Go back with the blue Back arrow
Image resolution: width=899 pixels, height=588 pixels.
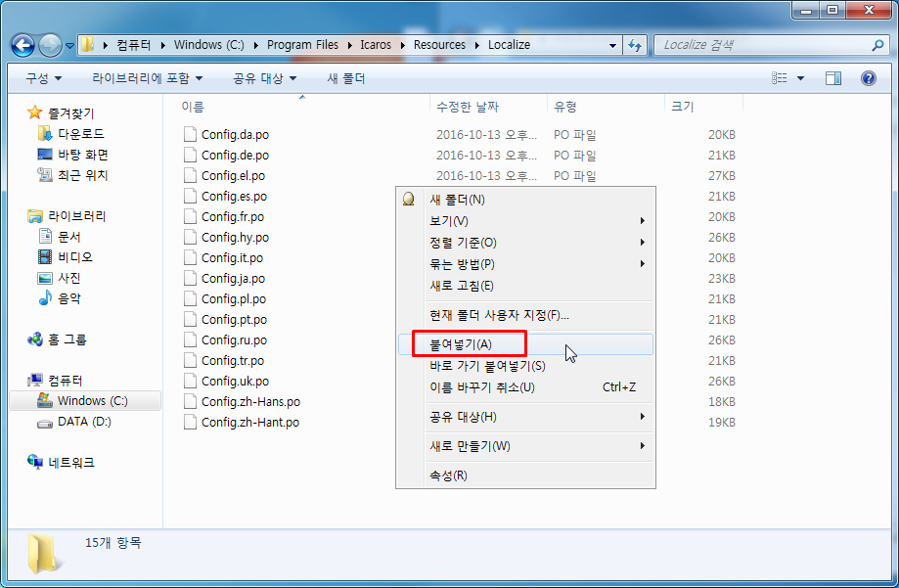click(22, 45)
